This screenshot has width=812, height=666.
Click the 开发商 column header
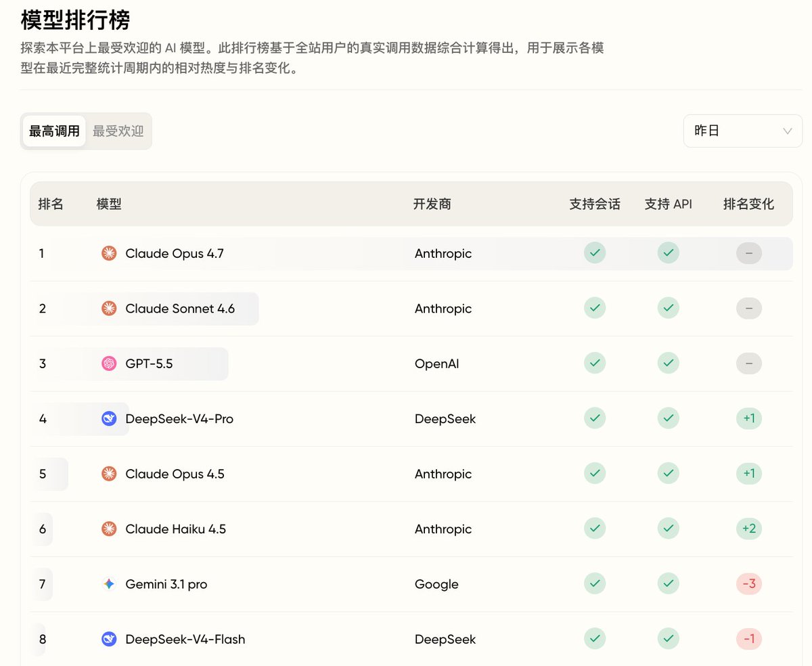432,204
